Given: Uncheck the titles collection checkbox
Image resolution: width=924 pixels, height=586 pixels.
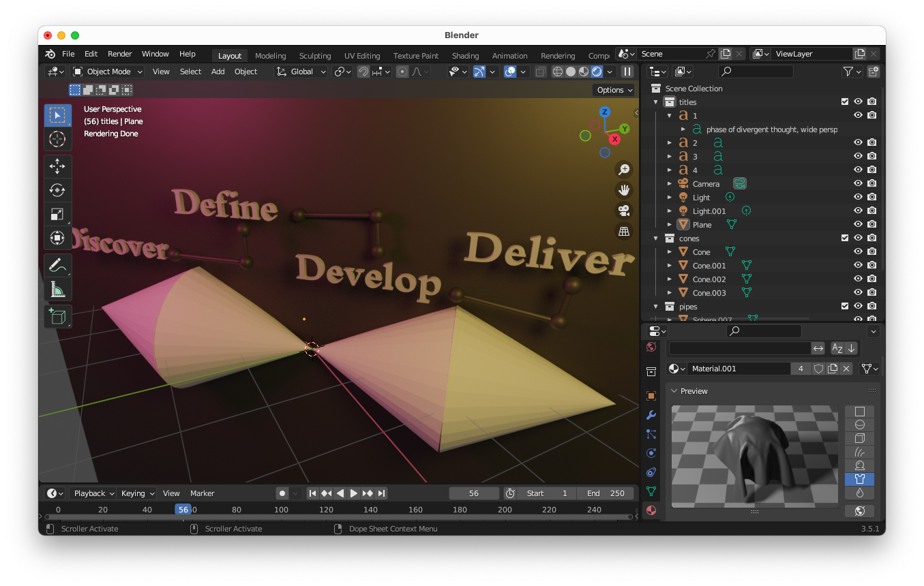Looking at the screenshot, I should 845,102.
